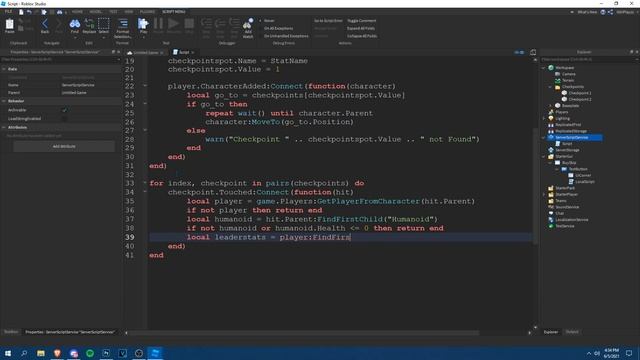This screenshot has height=360, width=640.
Task: Collapse the Behavior properties section
Action: pyautogui.click(x=4, y=101)
